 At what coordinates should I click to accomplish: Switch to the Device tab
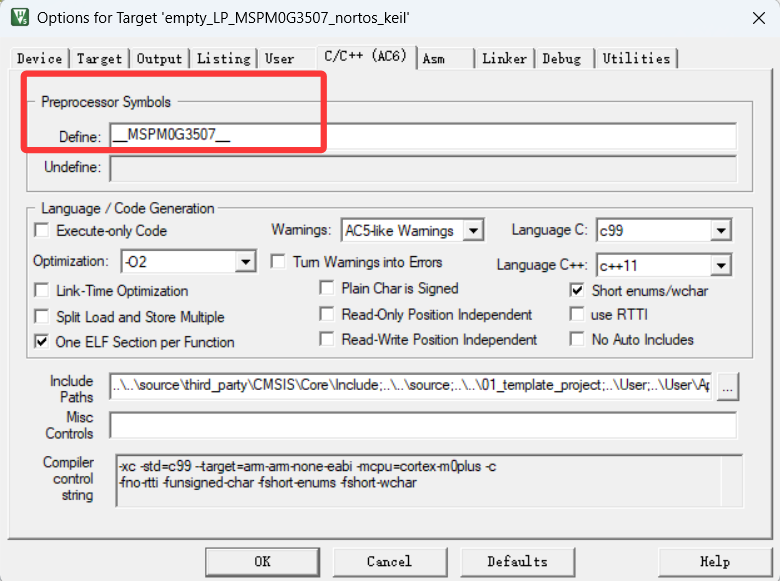pos(40,59)
